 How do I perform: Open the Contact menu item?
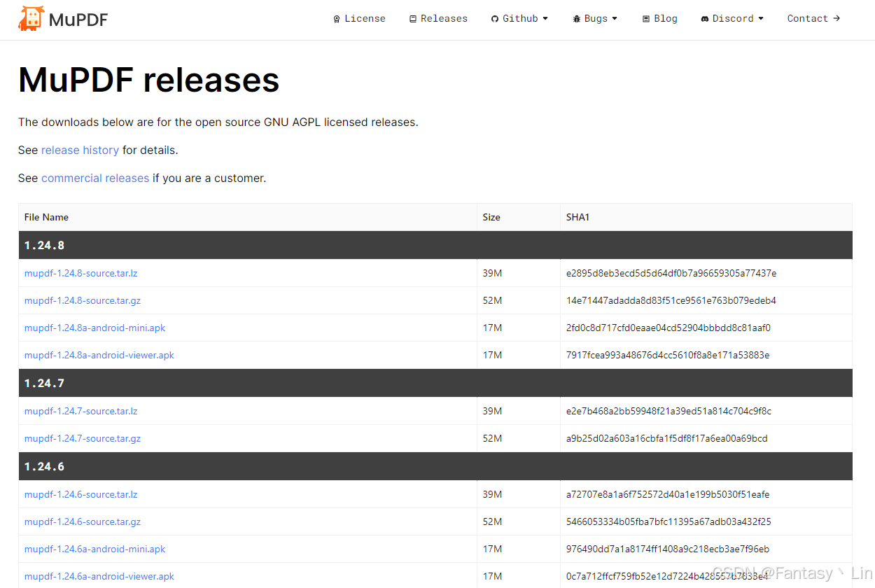point(807,19)
